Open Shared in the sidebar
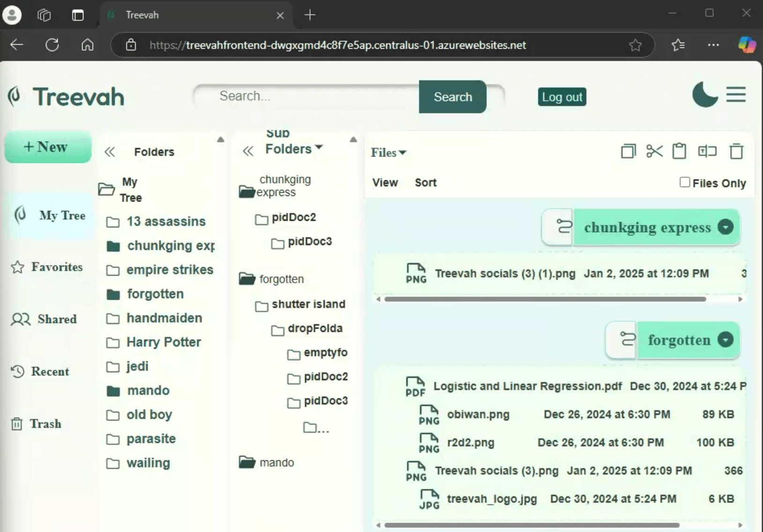 coord(44,319)
